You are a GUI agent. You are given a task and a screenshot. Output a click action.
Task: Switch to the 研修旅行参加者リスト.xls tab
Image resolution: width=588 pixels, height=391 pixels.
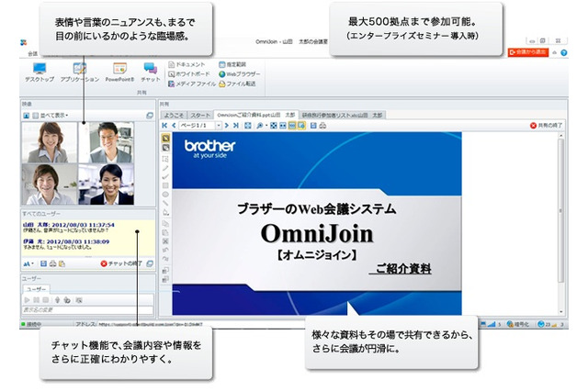(x=342, y=115)
